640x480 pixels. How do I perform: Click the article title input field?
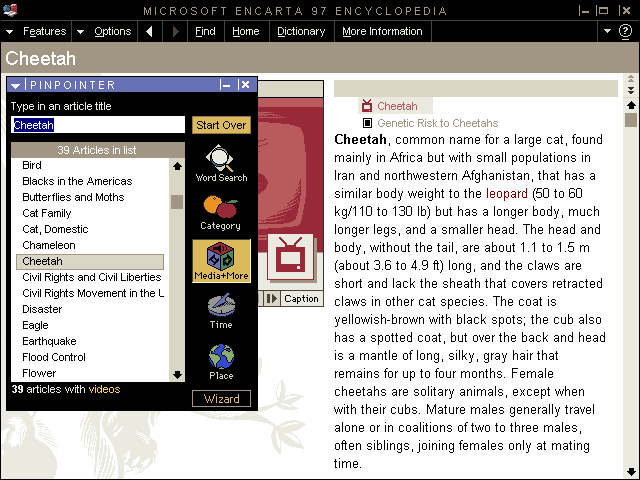click(98, 124)
